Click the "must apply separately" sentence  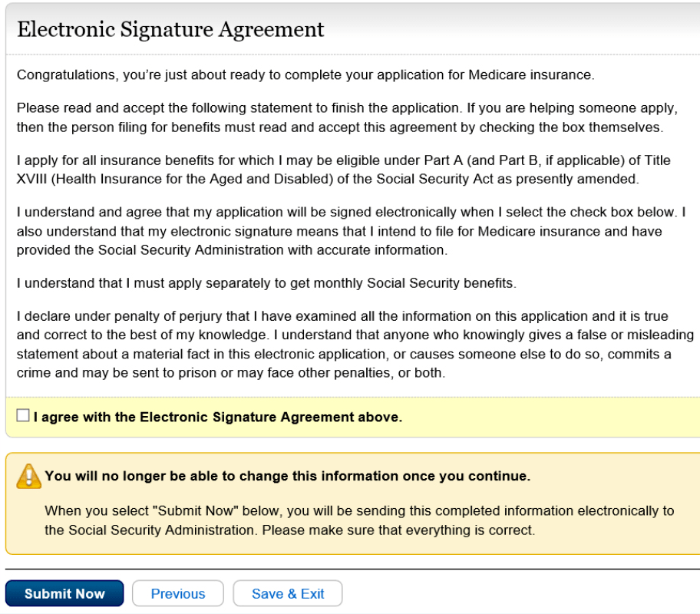click(x=266, y=283)
